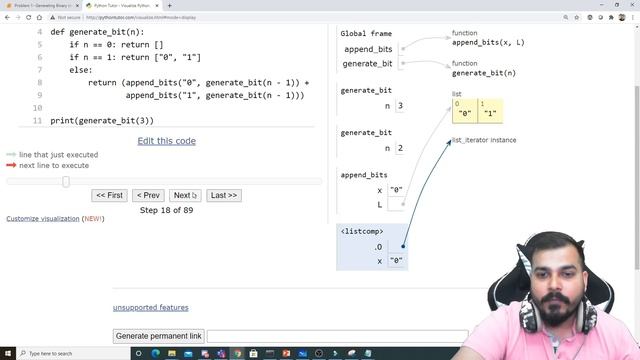The image size is (640, 360).
Task: Open the unsupported features link
Action: (151, 308)
